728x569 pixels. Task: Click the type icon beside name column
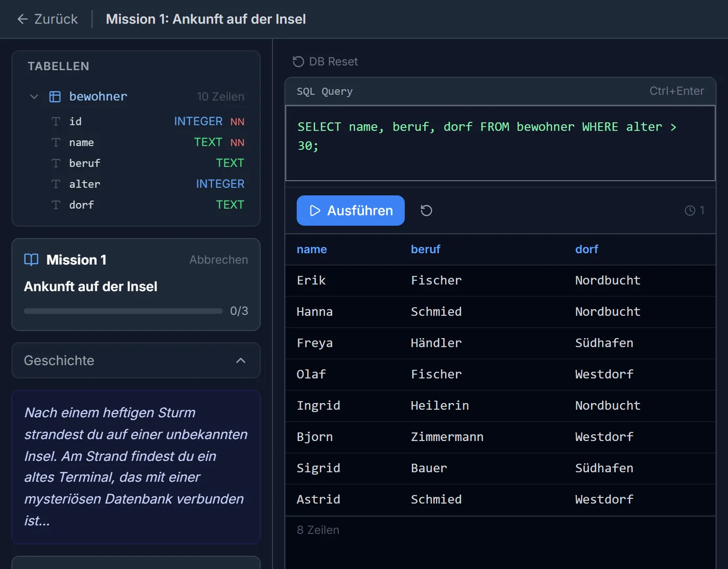[x=56, y=143]
